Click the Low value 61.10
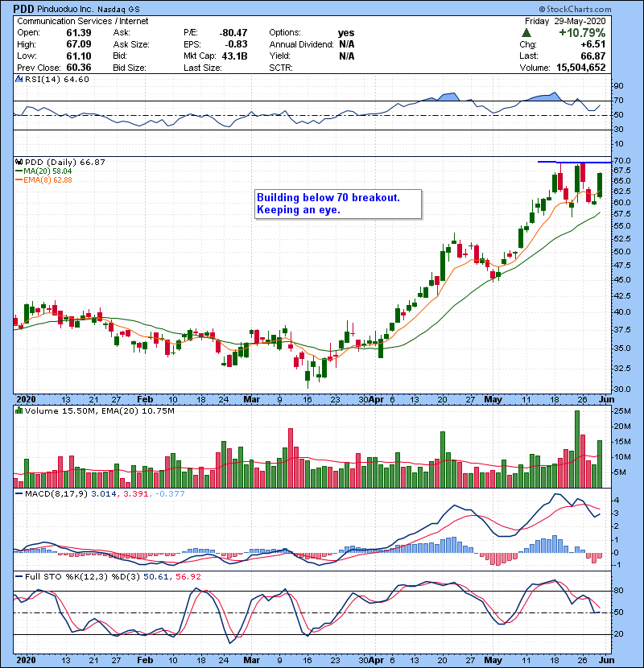 tap(78, 56)
